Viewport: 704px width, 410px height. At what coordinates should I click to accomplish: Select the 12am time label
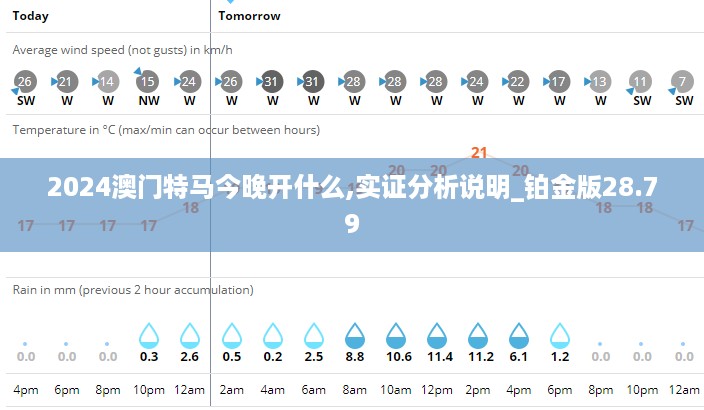click(x=190, y=389)
